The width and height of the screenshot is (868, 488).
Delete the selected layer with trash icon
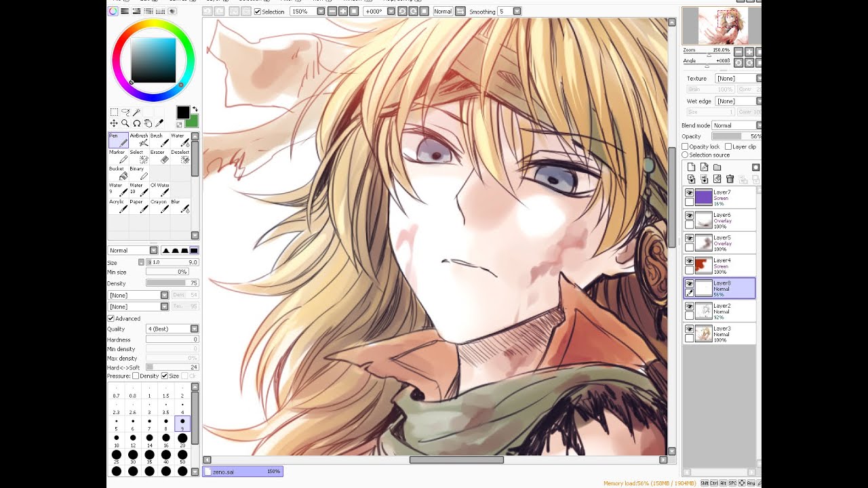730,179
